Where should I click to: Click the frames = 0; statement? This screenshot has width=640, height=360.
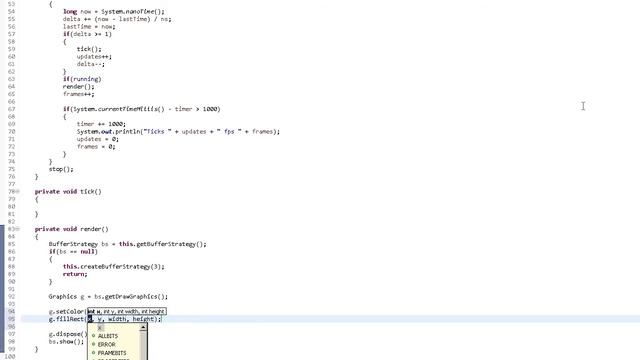(x=96, y=147)
